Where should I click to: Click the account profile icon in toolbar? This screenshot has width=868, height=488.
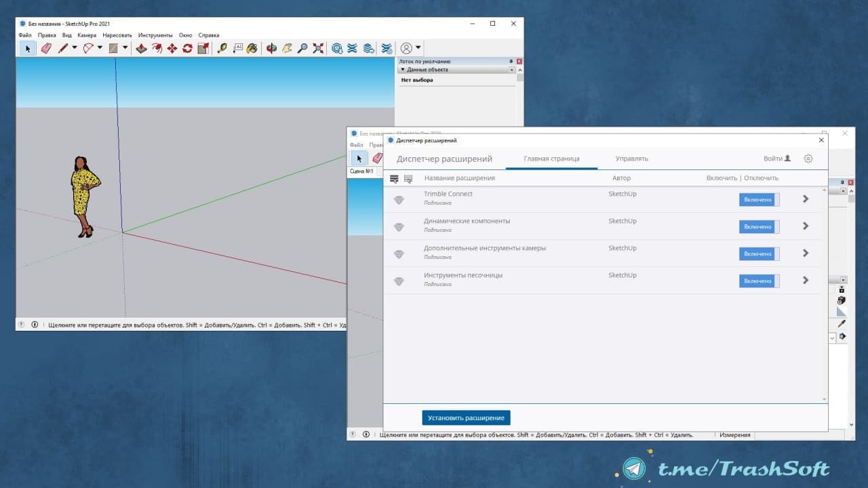[406, 48]
